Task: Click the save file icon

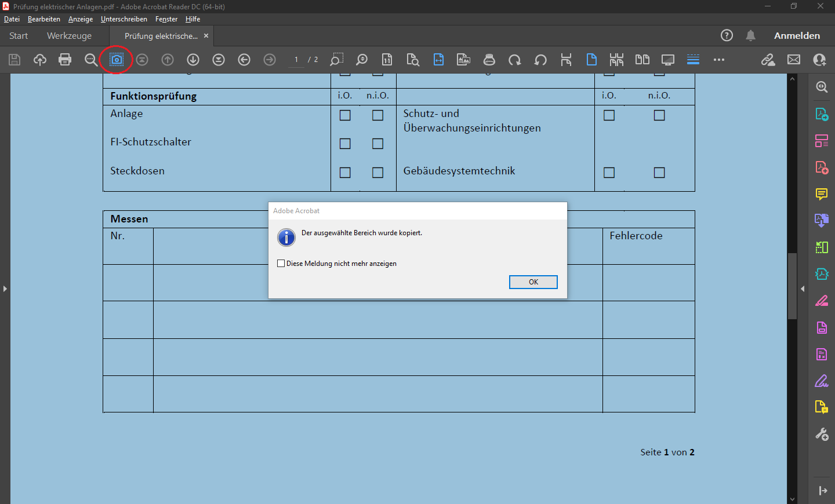Action: [x=14, y=60]
